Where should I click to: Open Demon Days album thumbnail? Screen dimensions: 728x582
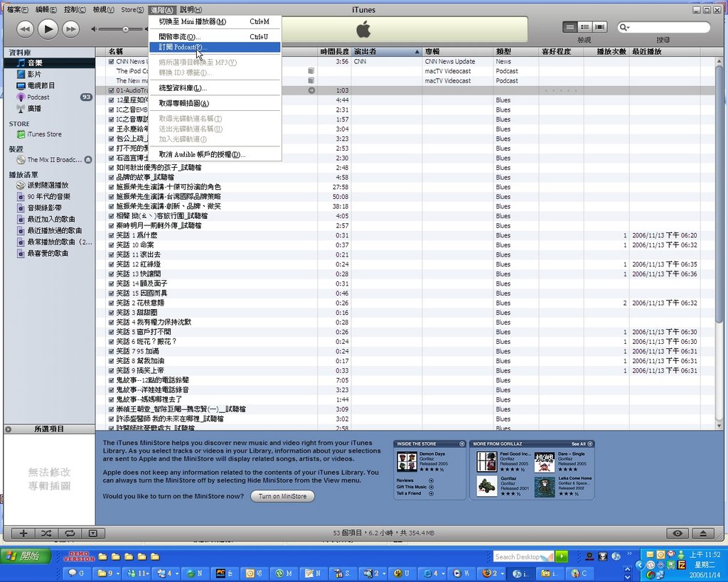[407, 462]
